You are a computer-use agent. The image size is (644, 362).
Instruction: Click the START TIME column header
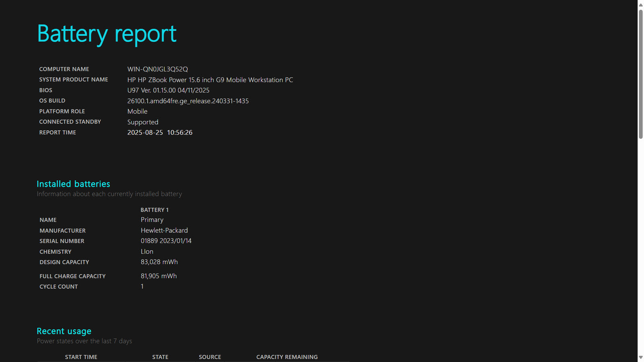(x=81, y=357)
